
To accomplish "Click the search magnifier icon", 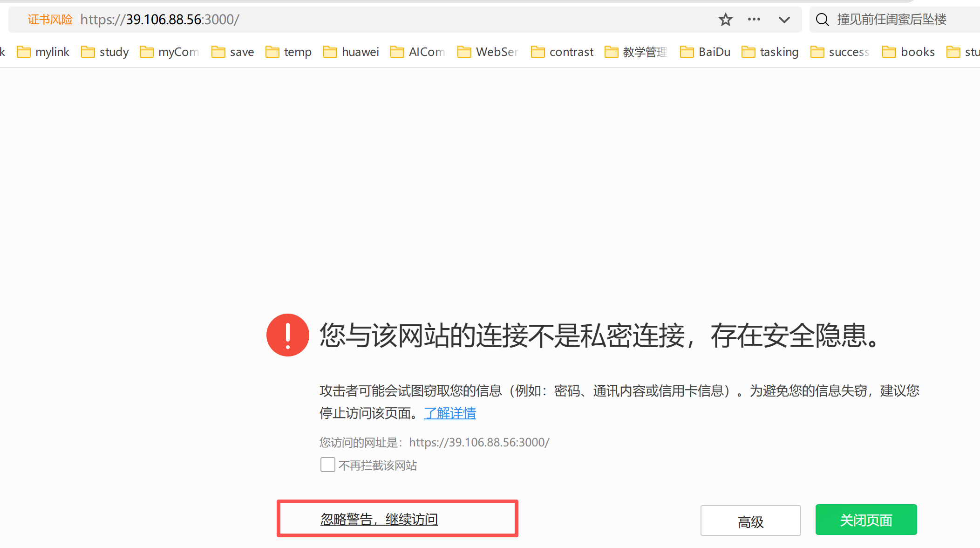I will (x=823, y=20).
